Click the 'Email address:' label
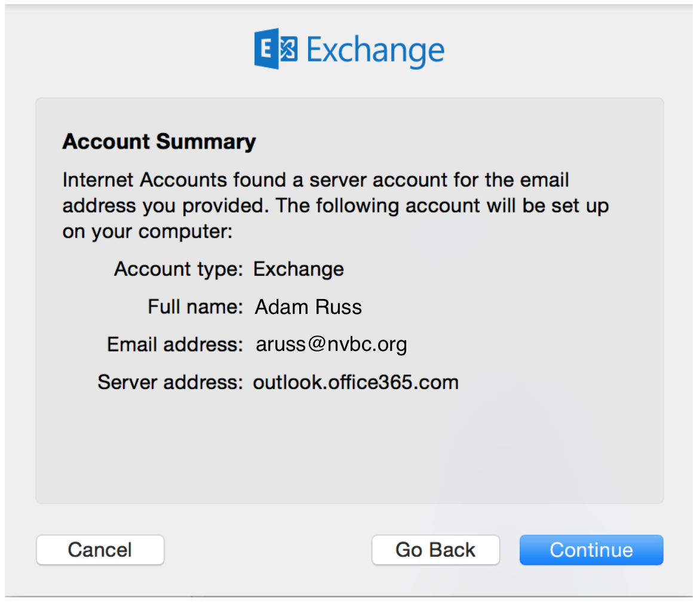 pos(174,344)
